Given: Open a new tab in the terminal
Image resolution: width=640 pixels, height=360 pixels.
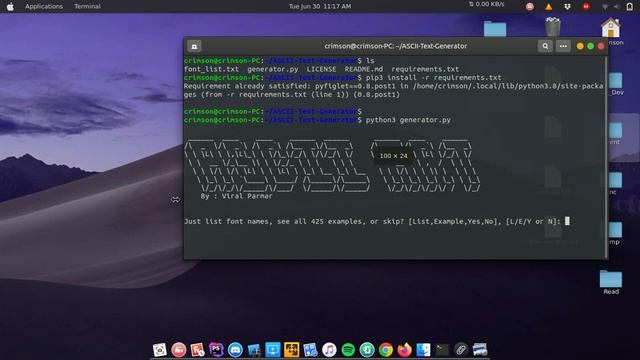Looking at the screenshot, I should 194,46.
